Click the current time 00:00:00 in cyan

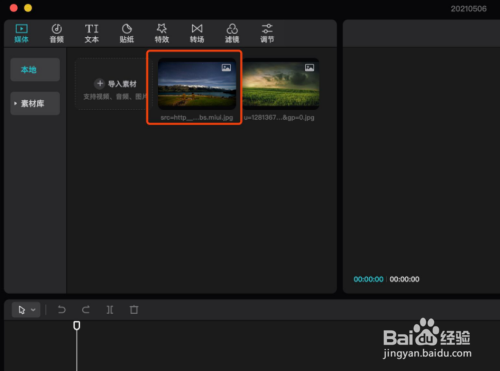(x=368, y=279)
